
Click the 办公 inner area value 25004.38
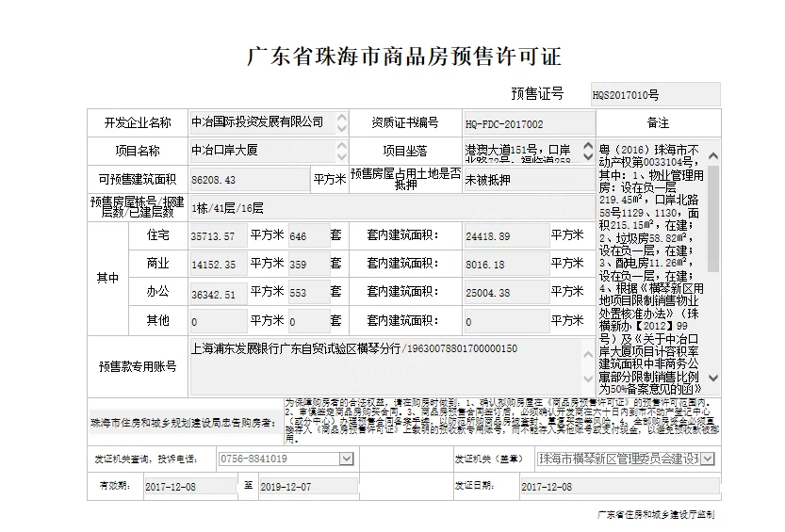coord(507,293)
